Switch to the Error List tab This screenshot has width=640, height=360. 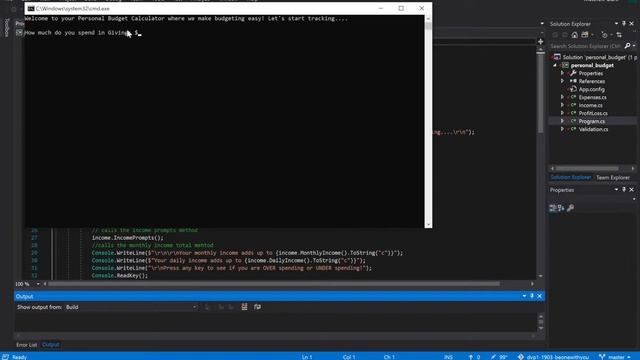(27, 345)
